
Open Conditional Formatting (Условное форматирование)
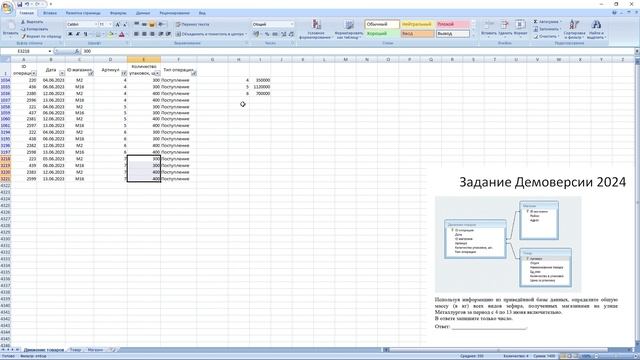click(316, 29)
